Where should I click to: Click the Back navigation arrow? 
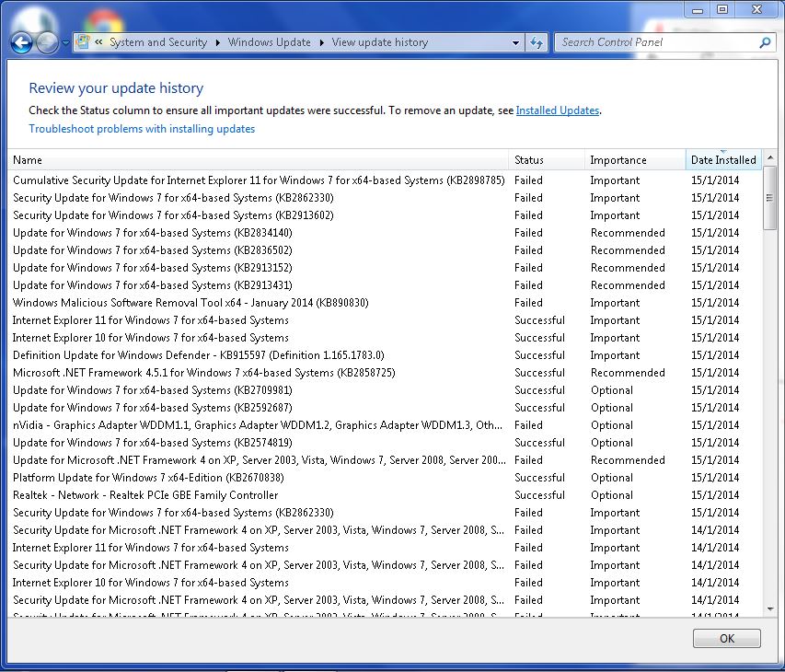21,42
